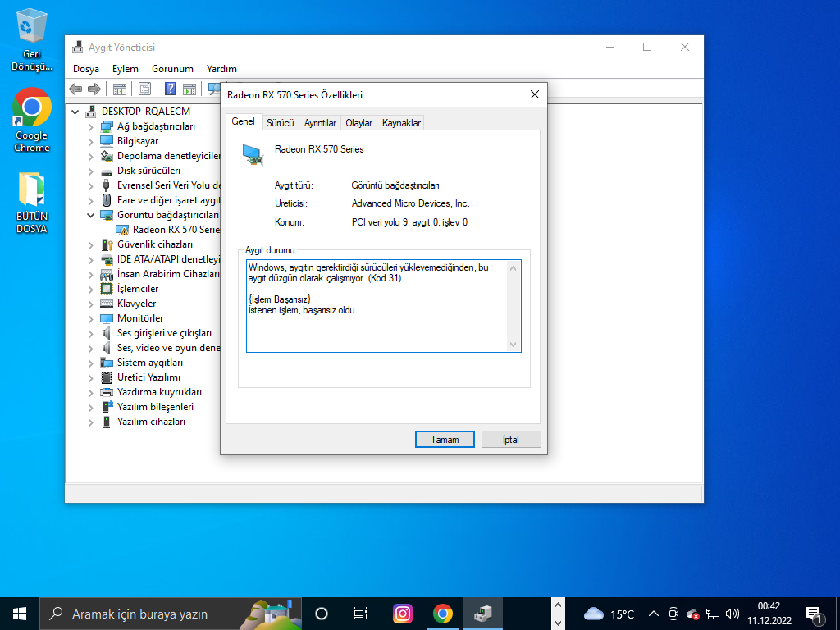Switch to the Sürücü tab
Image resolution: width=840 pixels, height=630 pixels.
tap(280, 123)
